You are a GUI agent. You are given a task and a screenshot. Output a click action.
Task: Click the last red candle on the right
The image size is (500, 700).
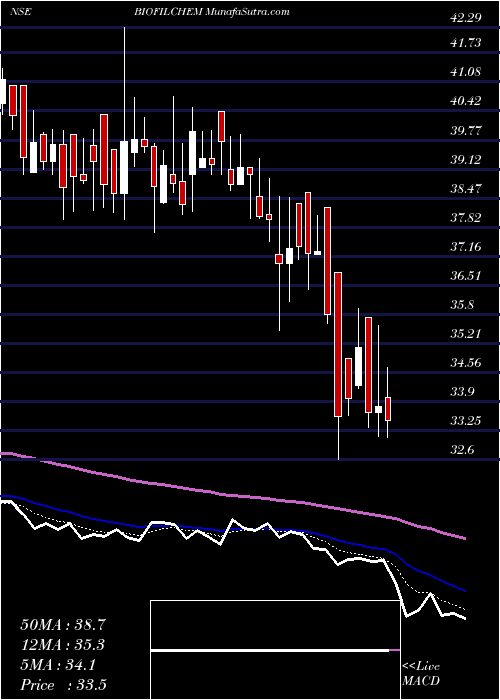click(x=388, y=408)
